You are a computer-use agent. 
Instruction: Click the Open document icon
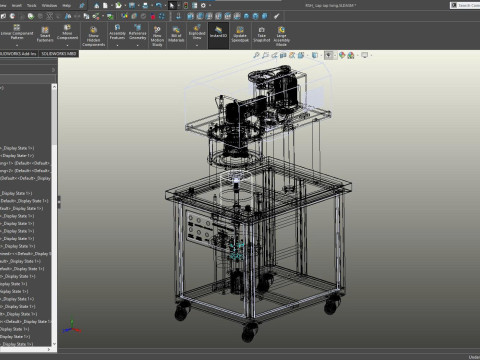coord(118,5)
